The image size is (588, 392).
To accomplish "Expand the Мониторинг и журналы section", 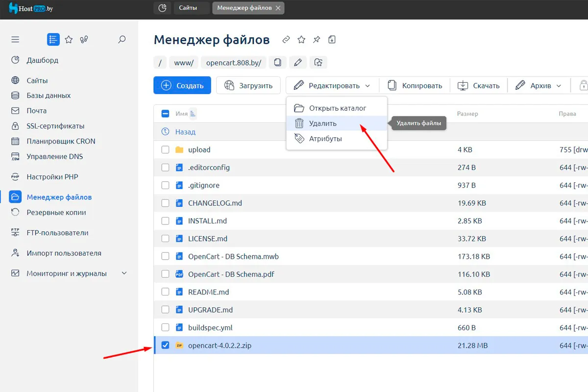I will pos(124,273).
